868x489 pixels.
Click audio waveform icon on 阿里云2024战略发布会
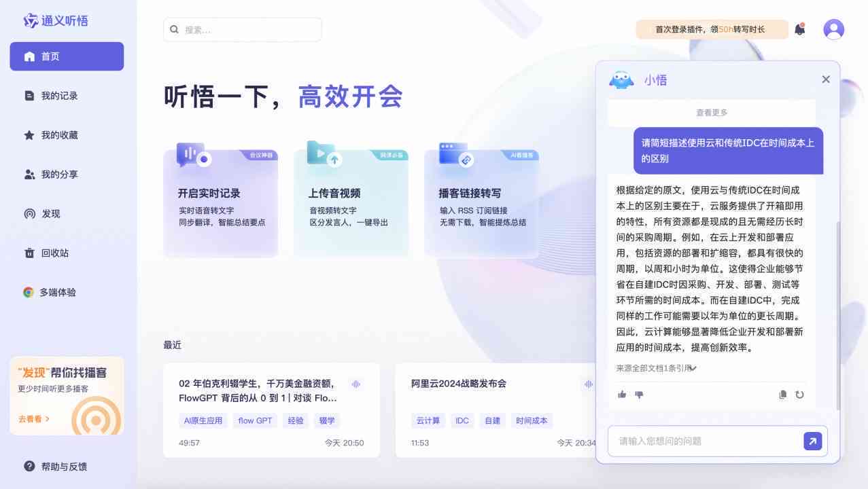pyautogui.click(x=589, y=384)
